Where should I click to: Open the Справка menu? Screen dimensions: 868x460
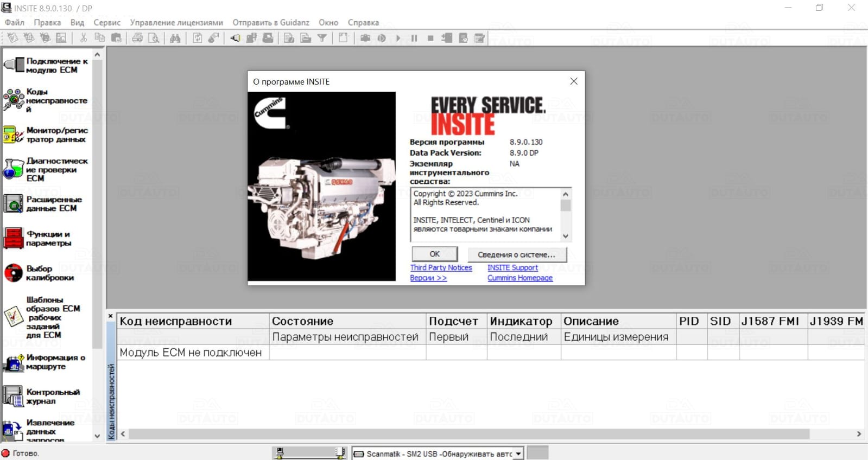point(363,23)
